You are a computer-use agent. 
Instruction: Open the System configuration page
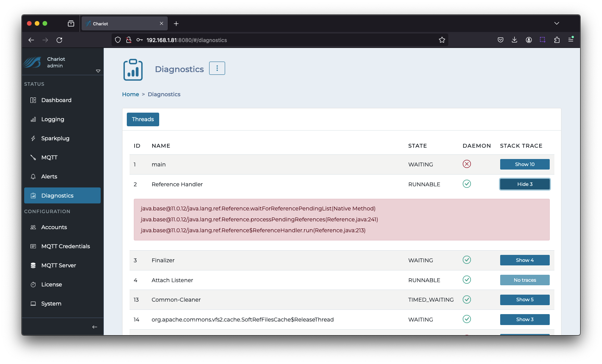tap(62, 304)
